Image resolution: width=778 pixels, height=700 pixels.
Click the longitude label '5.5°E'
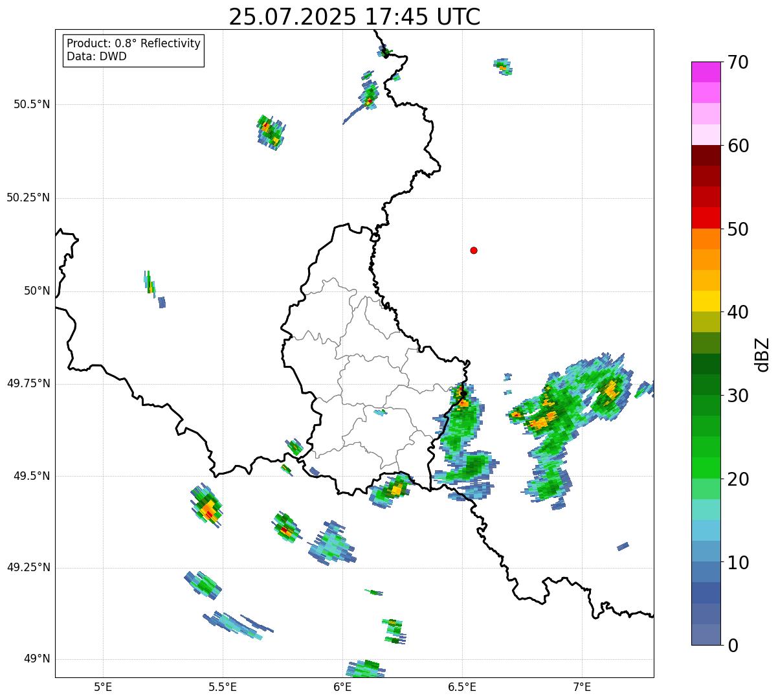point(223,686)
